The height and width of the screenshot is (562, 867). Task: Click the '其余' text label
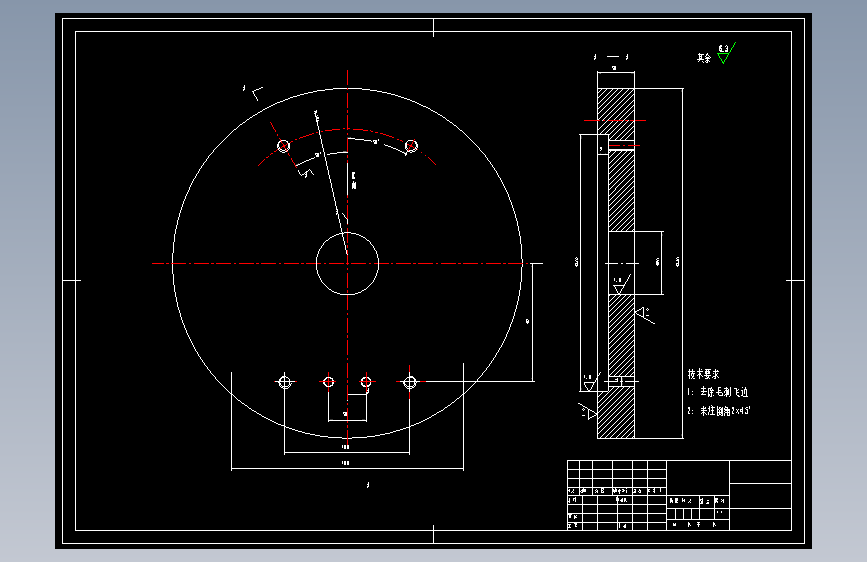tap(704, 58)
